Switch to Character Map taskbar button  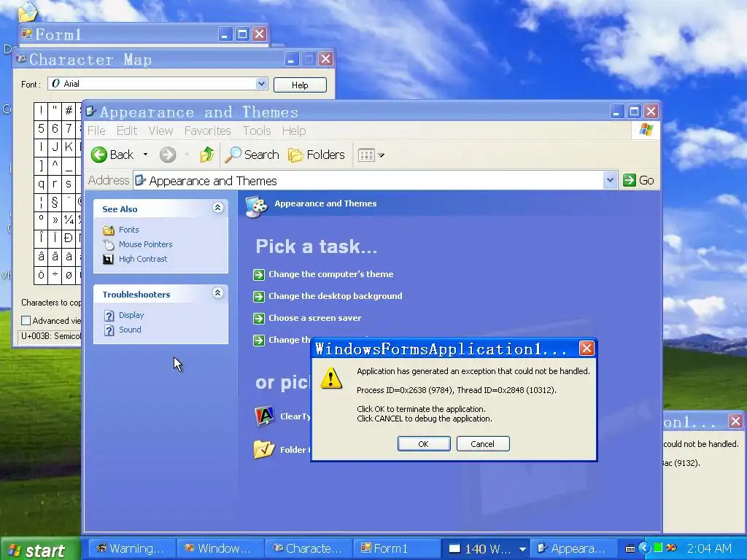(309, 548)
